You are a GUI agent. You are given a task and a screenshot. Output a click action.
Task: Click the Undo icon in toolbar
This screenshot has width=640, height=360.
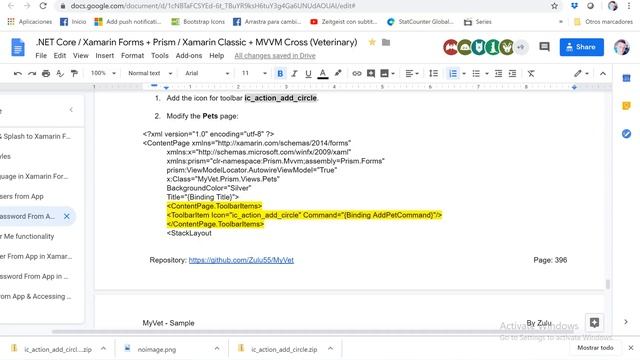(x=18, y=73)
